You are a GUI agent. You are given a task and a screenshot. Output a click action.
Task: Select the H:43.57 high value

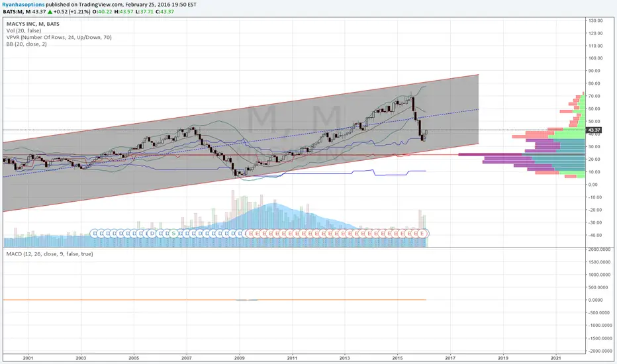click(123, 11)
